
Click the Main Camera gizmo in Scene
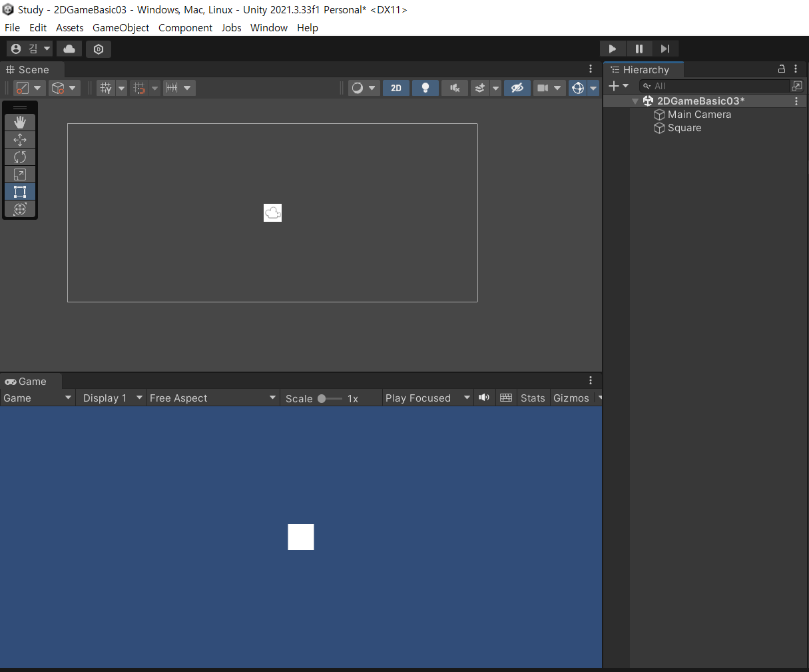[x=273, y=213]
